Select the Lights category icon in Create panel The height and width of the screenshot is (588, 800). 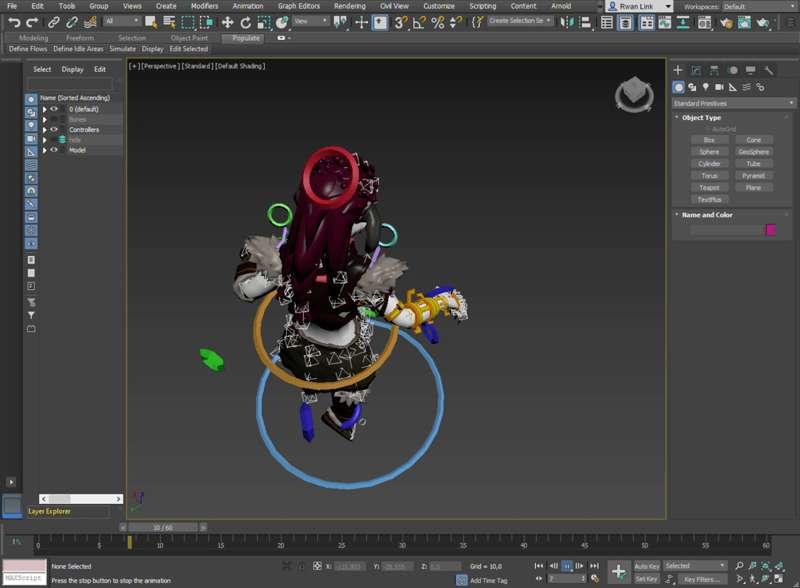point(706,87)
